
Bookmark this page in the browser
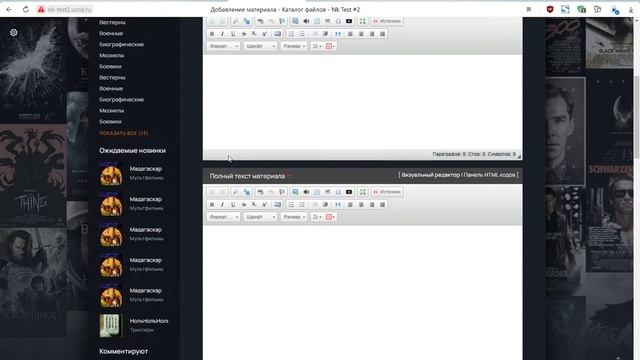pos(529,9)
